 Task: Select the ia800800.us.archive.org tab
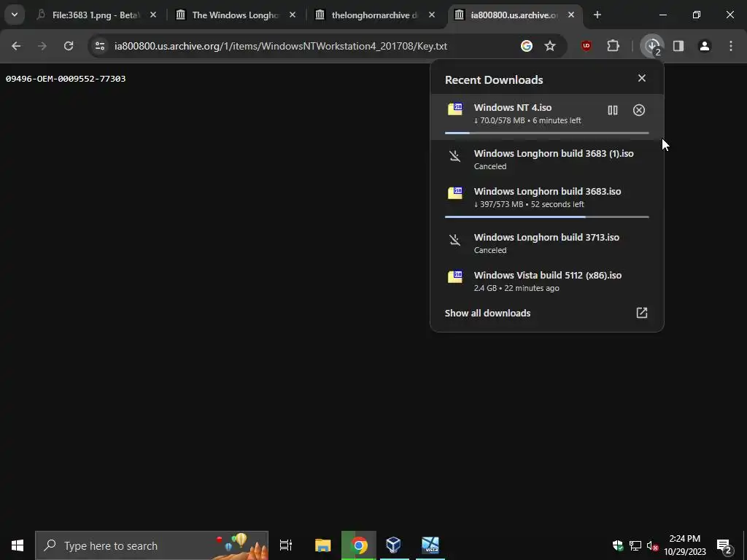514,15
